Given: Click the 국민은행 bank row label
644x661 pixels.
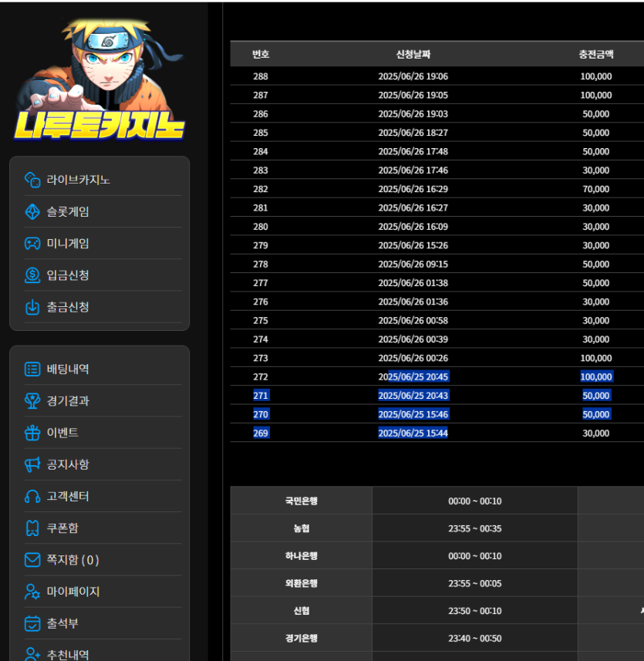Looking at the screenshot, I should (301, 501).
